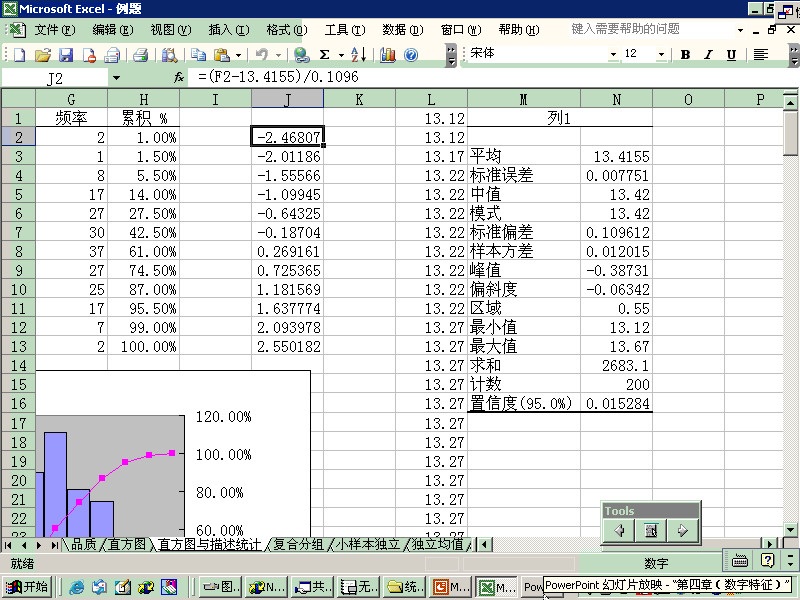800x600 pixels.
Task: Undo the last action
Action: point(262,54)
